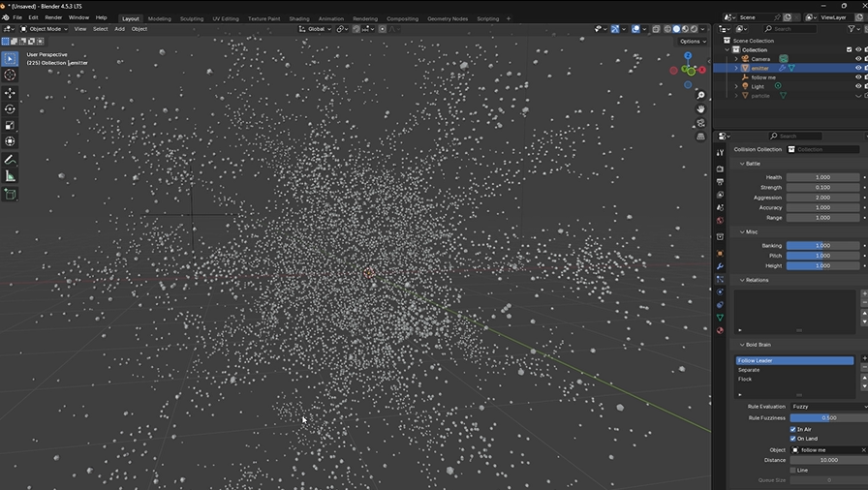Select the Separate boid rule
The image size is (868, 490).
coord(795,370)
